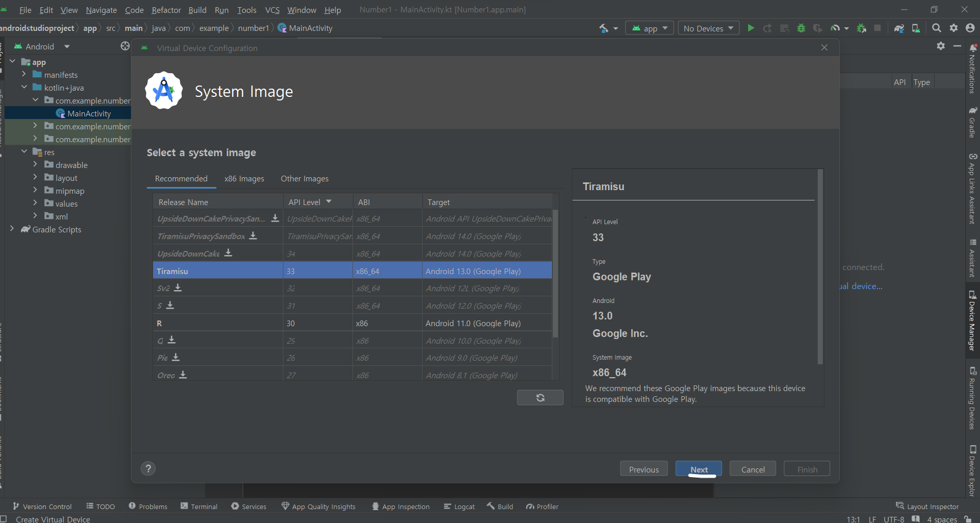Open the Layout Inspector tool window

coord(927,507)
